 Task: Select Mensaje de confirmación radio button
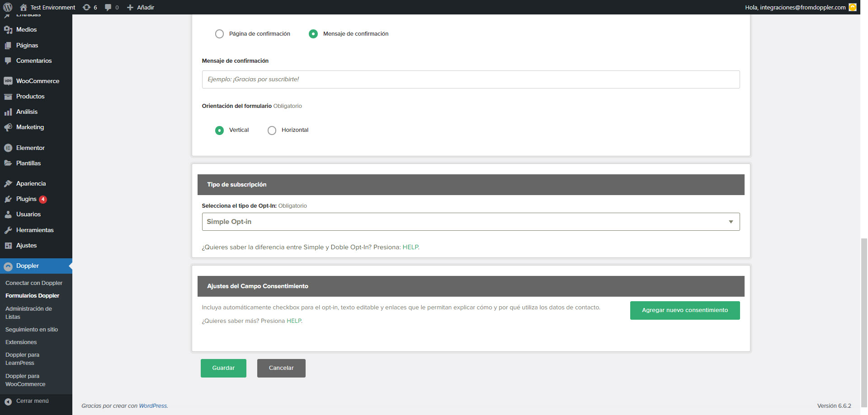tap(313, 34)
